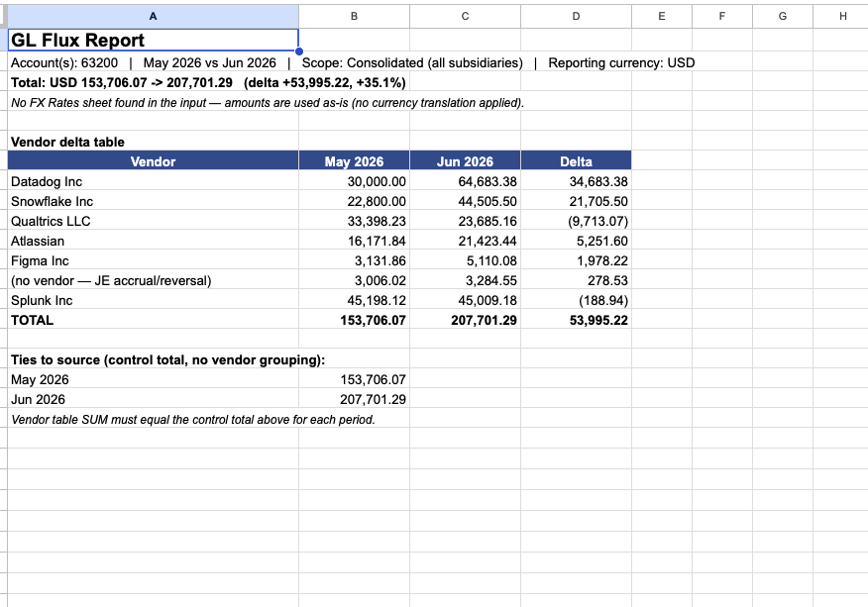Viewport: 868px width, 607px height.
Task: Select the no vendor JE accrual/reversal cell
Action: 154,280
